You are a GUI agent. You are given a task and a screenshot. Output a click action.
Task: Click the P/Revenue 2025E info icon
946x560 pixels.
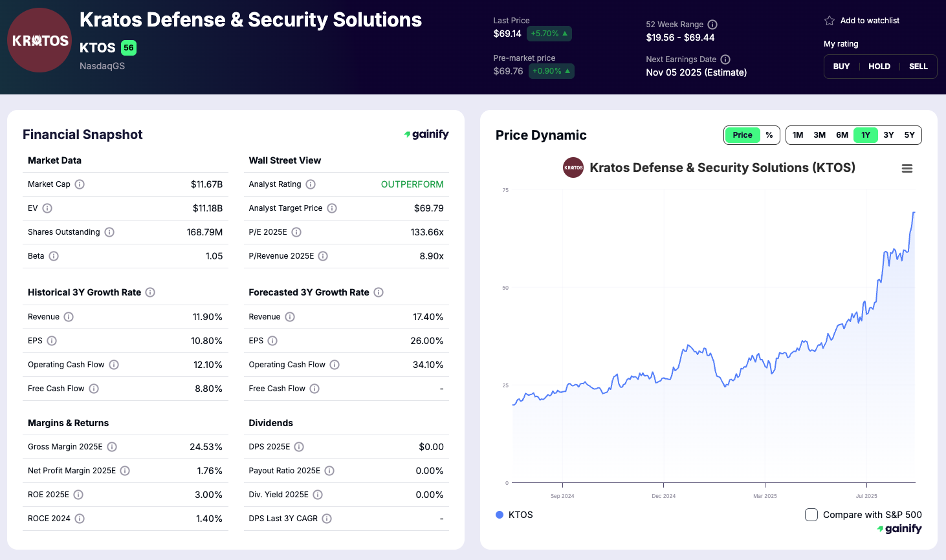pyautogui.click(x=323, y=256)
